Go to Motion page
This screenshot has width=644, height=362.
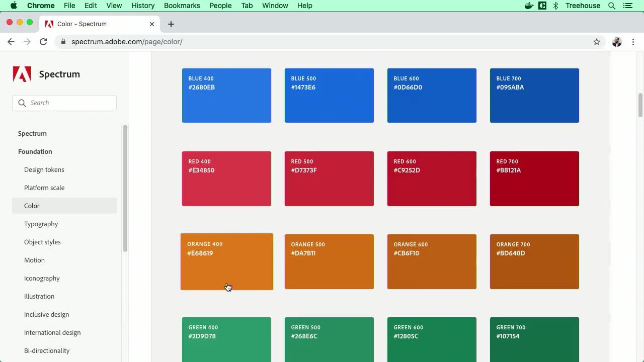[34, 260]
